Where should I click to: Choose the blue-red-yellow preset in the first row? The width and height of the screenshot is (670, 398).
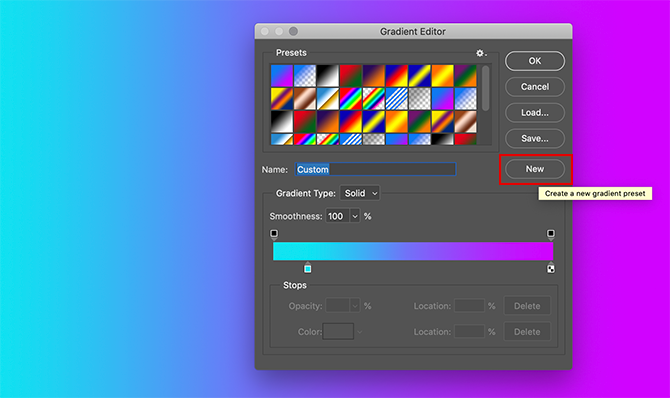[x=397, y=76]
